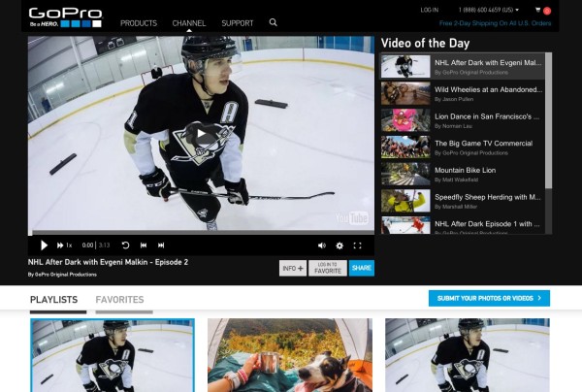This screenshot has width=582, height=392.
Task: Click the Lion Dance thumbnail image
Action: (405, 120)
